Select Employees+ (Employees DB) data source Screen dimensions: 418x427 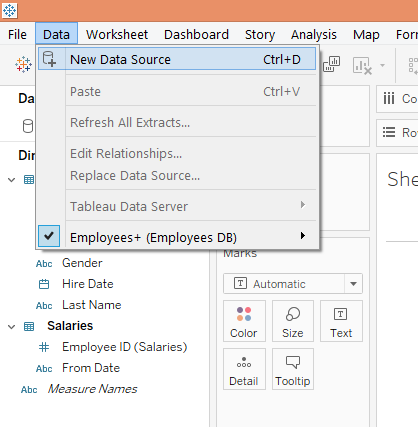coord(177,237)
